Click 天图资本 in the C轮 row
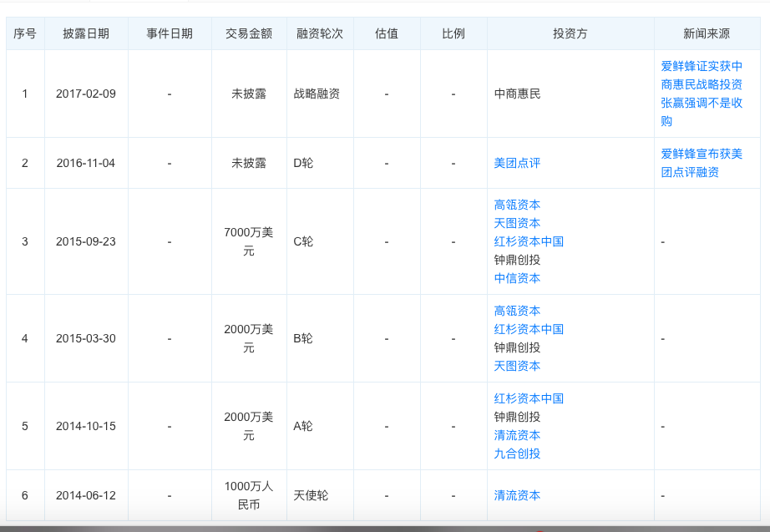 point(517,223)
